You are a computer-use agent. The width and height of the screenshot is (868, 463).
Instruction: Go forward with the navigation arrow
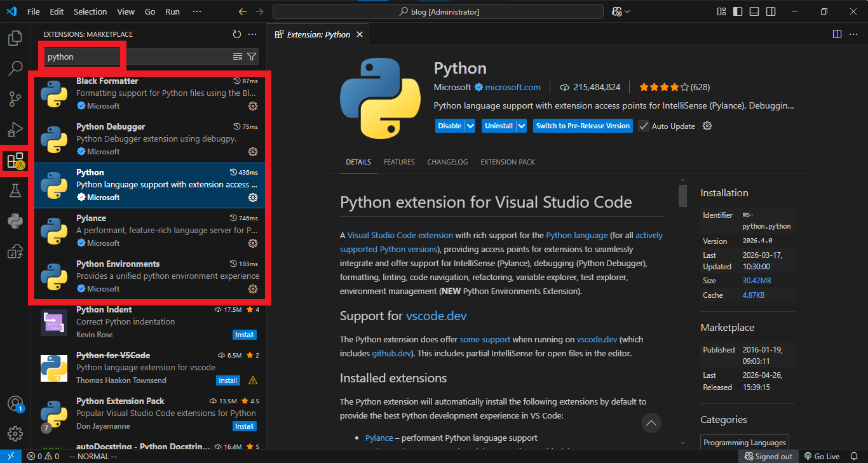point(259,11)
